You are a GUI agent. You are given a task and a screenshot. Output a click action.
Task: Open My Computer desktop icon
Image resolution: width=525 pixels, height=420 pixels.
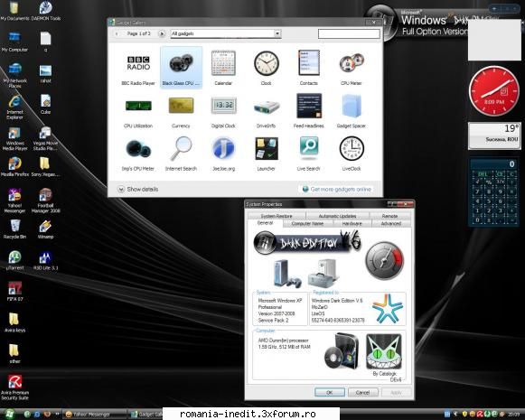point(14,42)
